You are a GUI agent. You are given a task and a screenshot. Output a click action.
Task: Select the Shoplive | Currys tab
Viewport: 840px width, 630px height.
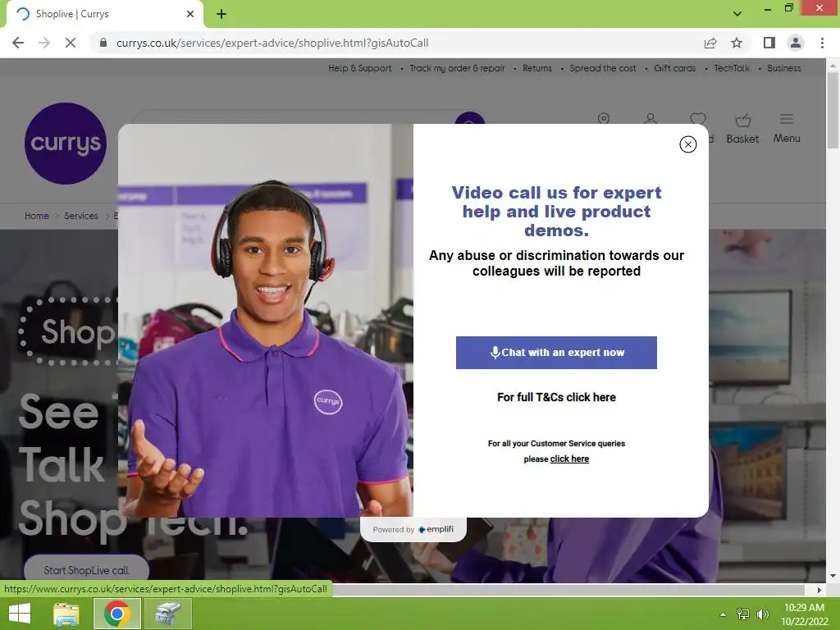point(104,14)
